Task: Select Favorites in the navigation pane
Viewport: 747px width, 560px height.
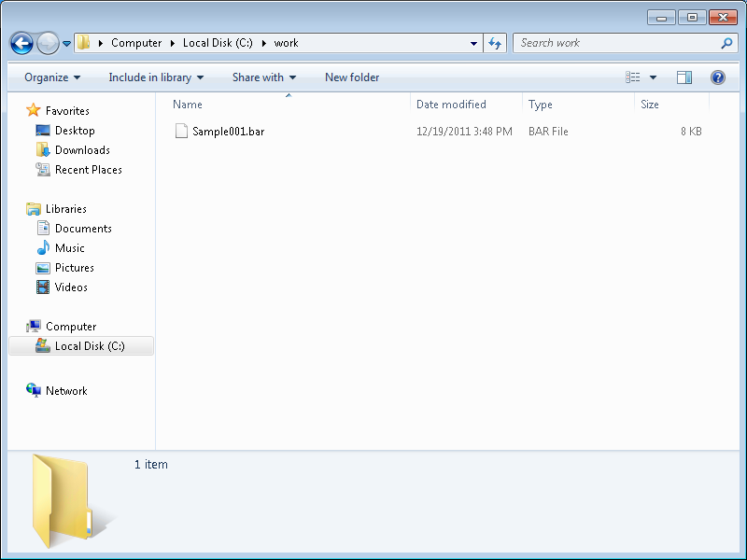Action: 67,111
